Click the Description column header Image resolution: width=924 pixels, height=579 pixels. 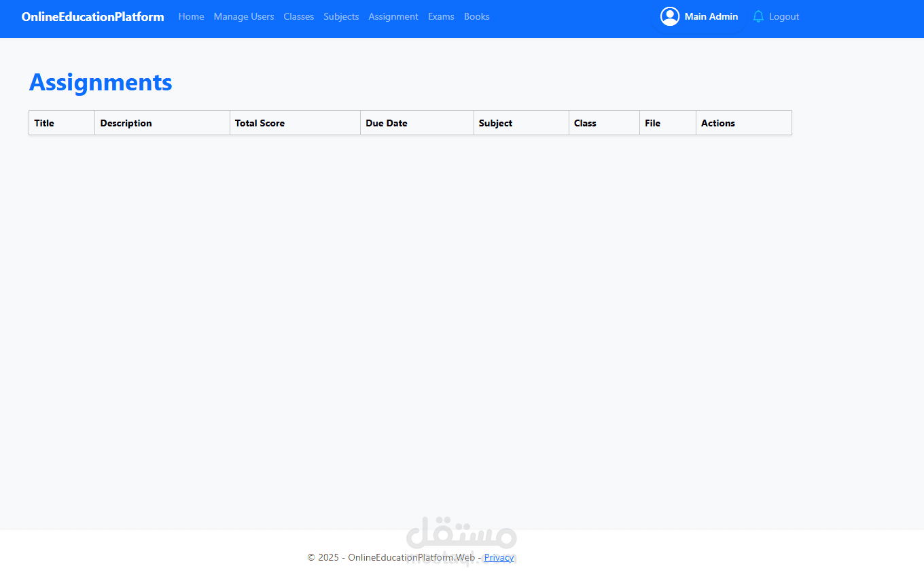click(x=162, y=123)
